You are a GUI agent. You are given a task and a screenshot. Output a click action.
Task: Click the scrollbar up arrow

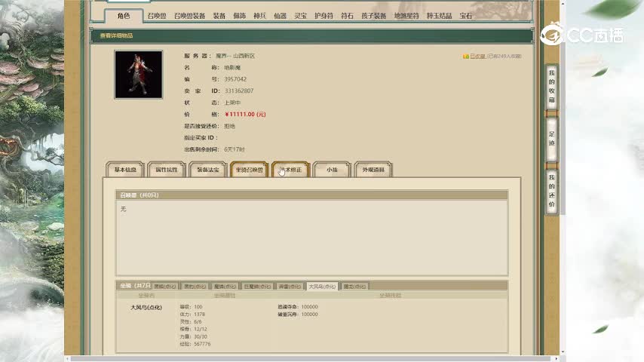pyautogui.click(x=563, y=3)
